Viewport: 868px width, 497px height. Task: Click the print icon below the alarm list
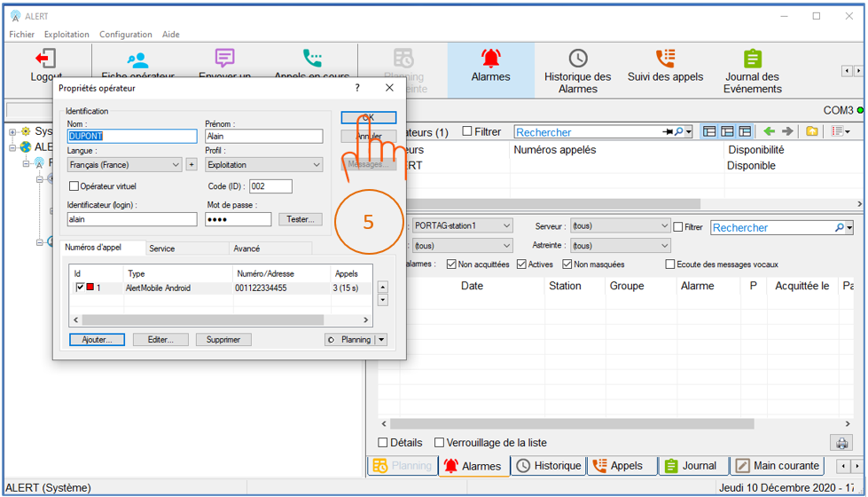[839, 443]
